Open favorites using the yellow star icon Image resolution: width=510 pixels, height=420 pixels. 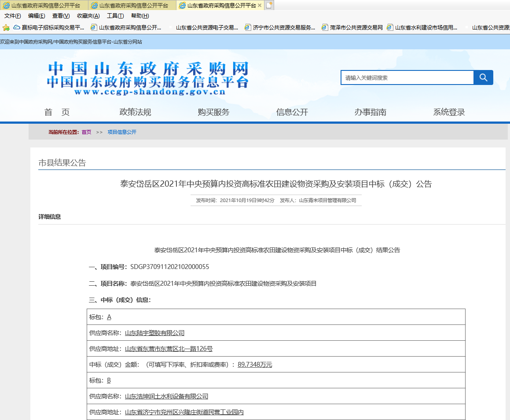tap(6, 27)
